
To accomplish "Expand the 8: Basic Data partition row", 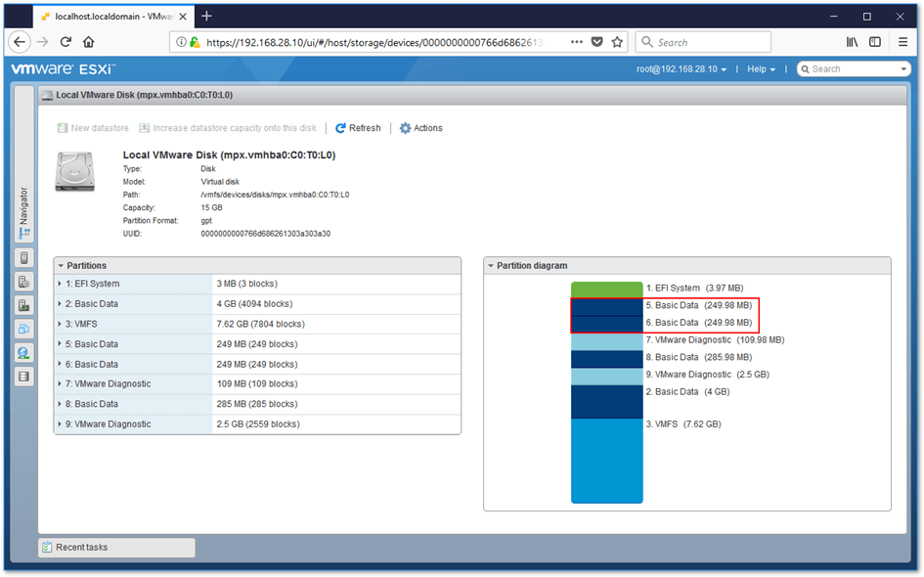I will click(x=60, y=404).
